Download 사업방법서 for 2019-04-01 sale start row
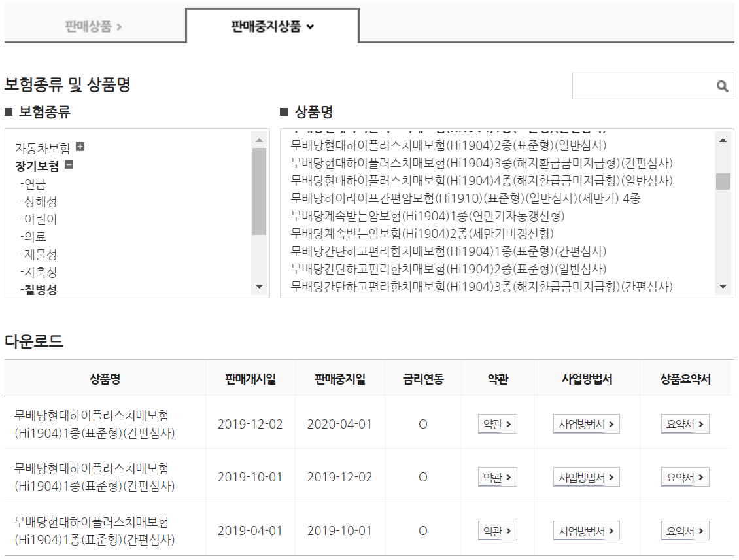 pos(587,531)
